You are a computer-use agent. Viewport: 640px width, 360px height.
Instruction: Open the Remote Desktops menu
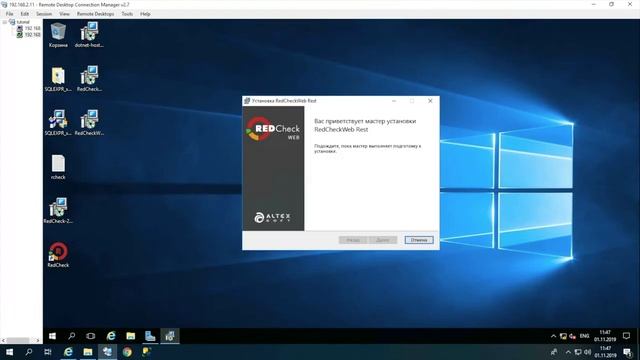[96, 14]
